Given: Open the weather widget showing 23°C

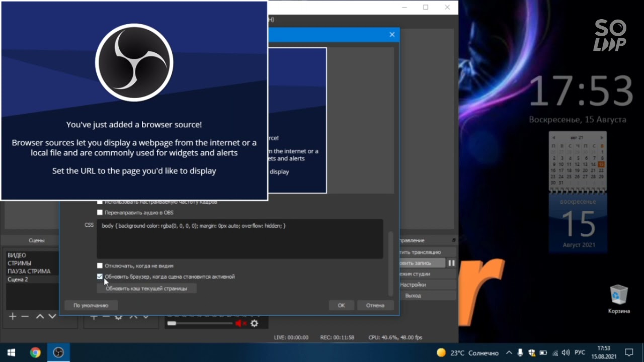Looking at the screenshot, I should 468,353.
